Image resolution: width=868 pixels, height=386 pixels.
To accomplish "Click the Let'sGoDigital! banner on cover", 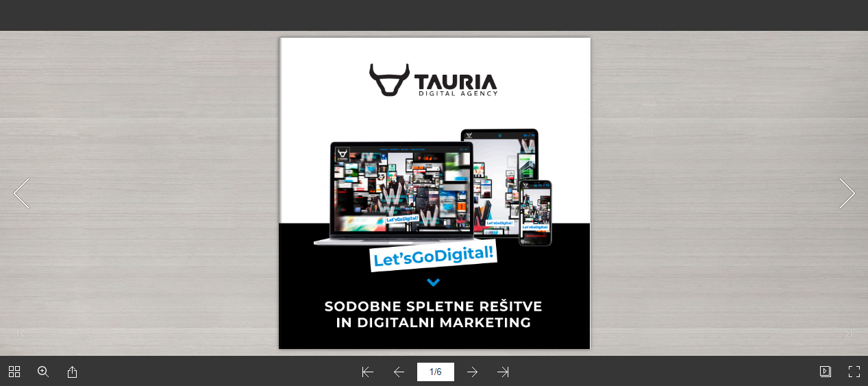I will click(433, 256).
